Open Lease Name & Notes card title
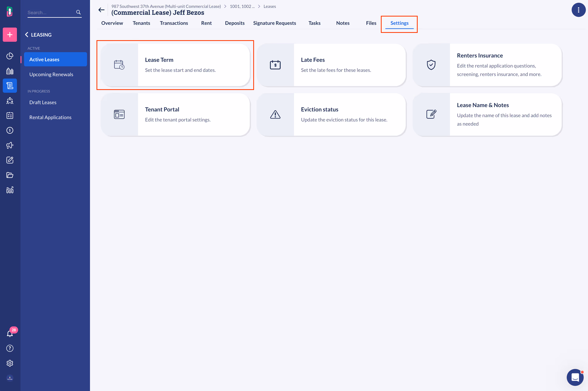 483,105
